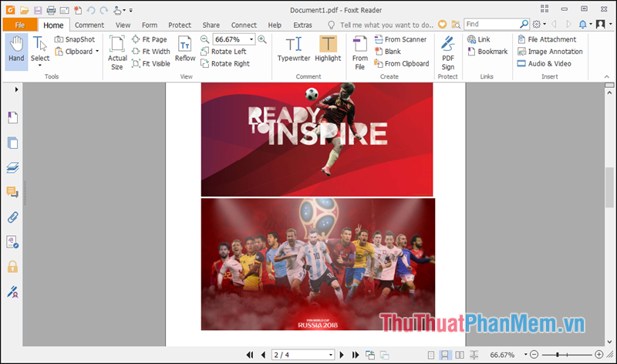Collapse the ribbon with the chevron
This screenshot has height=364, width=617.
pos(606,76)
